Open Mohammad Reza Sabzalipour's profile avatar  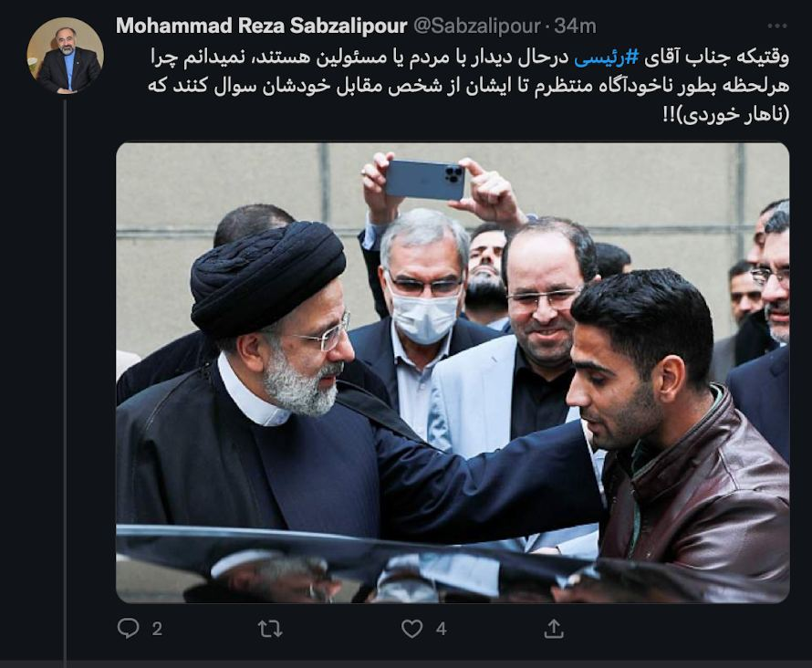(66, 56)
